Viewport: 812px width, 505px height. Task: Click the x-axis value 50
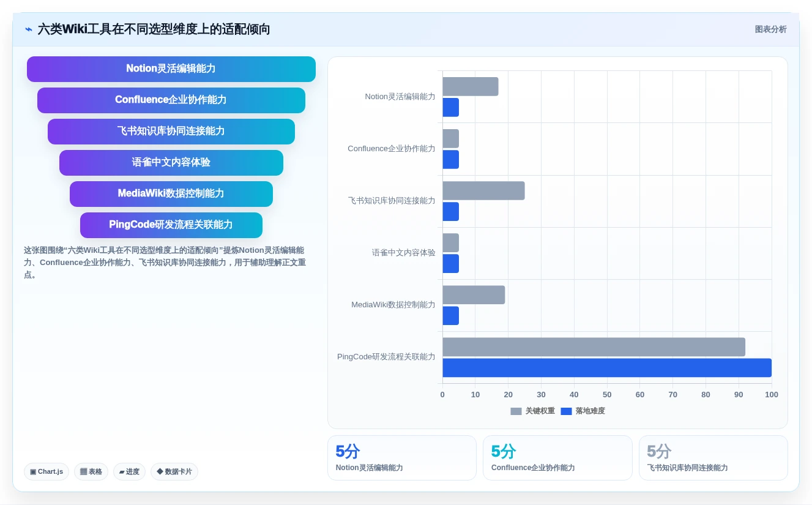point(607,395)
